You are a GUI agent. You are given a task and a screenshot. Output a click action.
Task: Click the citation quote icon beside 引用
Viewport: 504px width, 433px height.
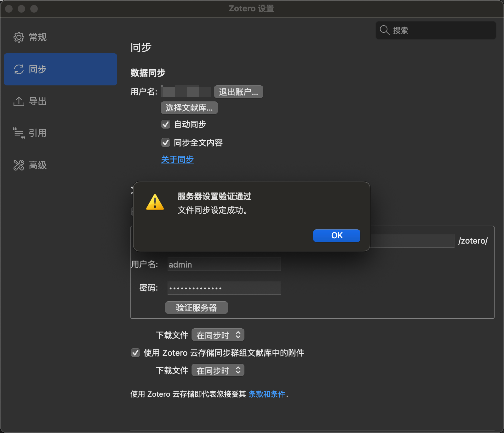pos(19,133)
